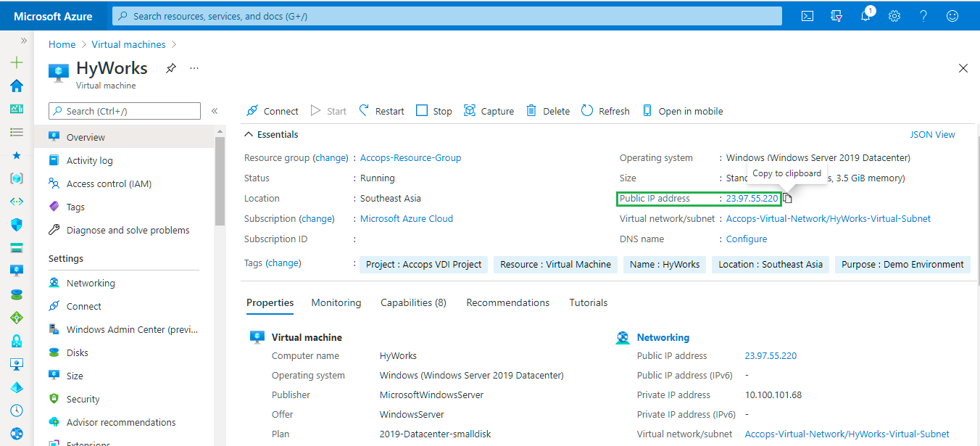
Task: Open JSON View
Action: tap(933, 134)
